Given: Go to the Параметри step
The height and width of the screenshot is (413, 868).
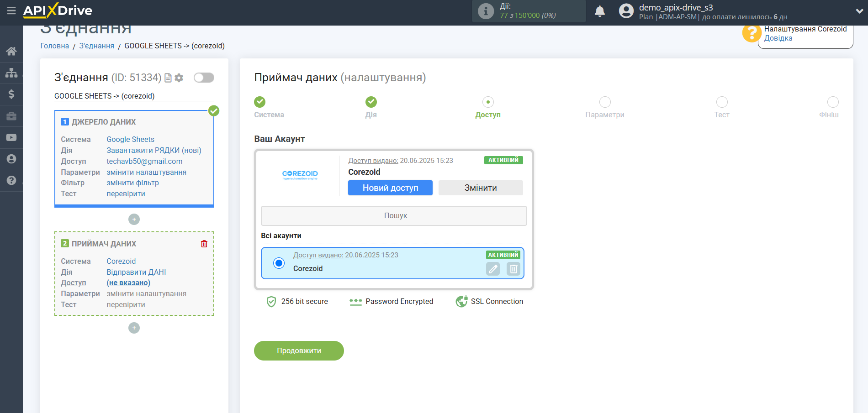Looking at the screenshot, I should click(605, 102).
